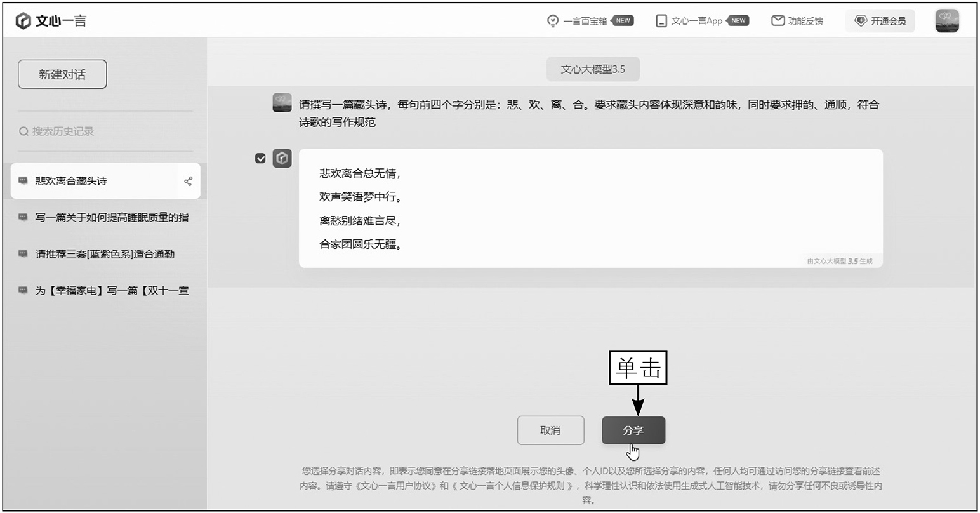Click the 文心一言 title text

point(61,21)
